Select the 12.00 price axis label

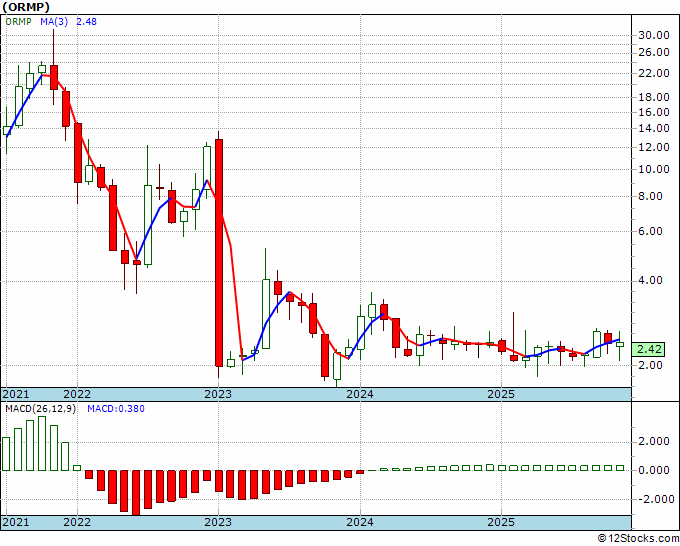click(x=654, y=147)
